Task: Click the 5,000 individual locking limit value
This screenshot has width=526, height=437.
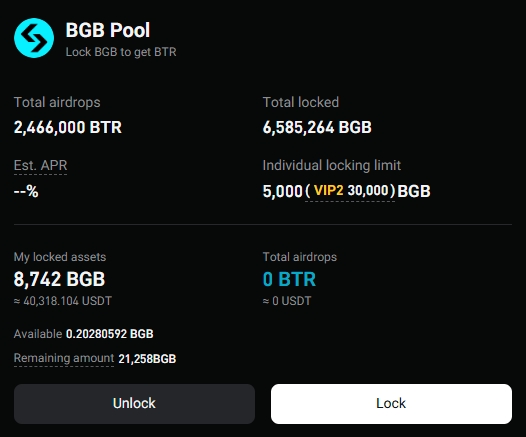Action: pyautogui.click(x=283, y=191)
